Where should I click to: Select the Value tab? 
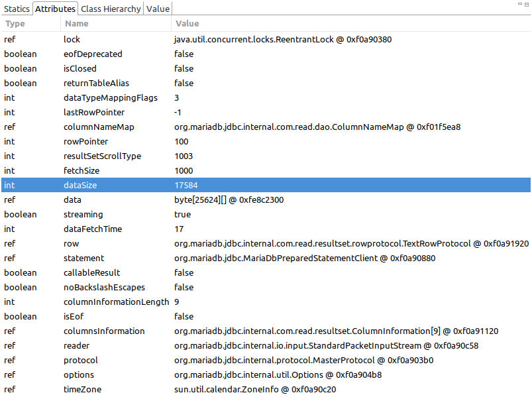158,9
